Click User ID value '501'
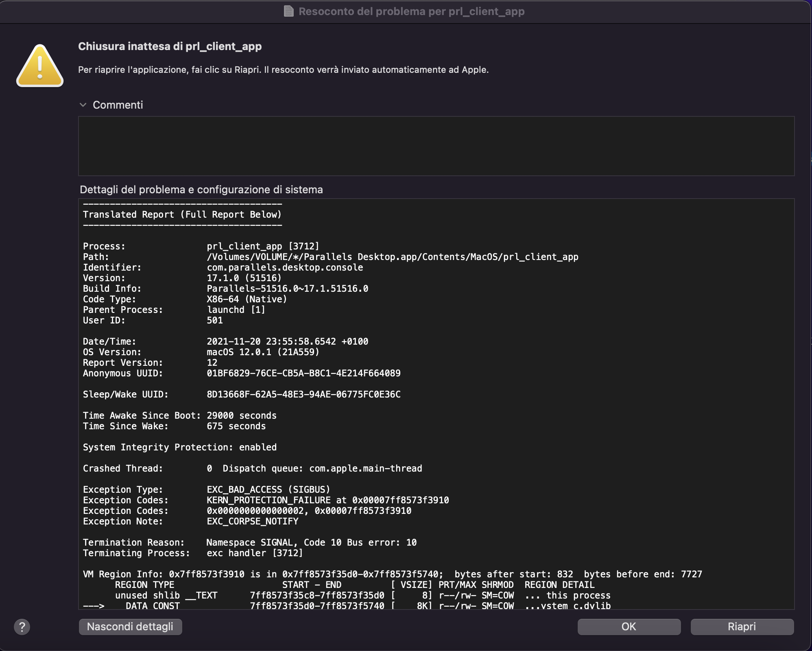Screen dimensions: 812x651 point(215,320)
